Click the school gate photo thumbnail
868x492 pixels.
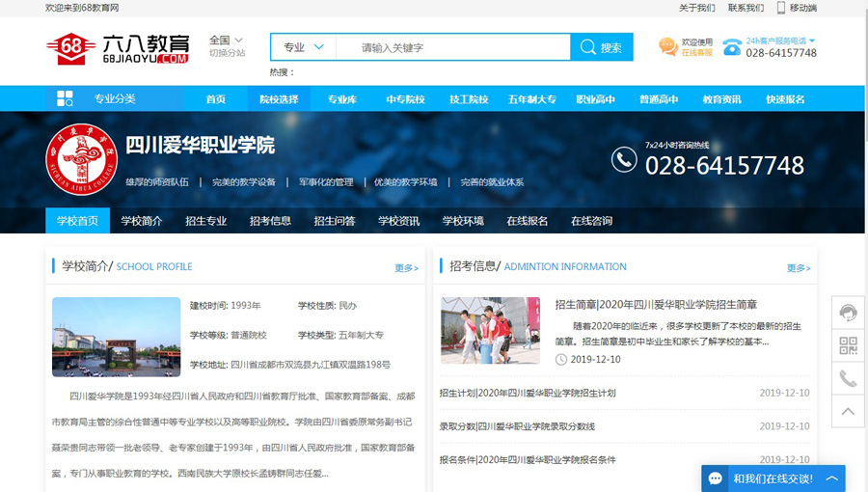(x=116, y=337)
